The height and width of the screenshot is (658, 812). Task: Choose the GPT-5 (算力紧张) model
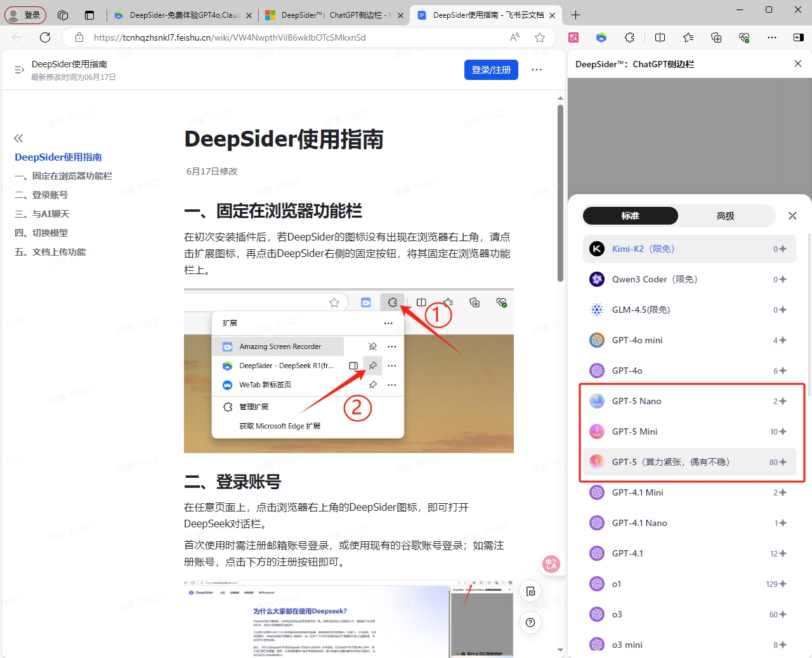(690, 462)
